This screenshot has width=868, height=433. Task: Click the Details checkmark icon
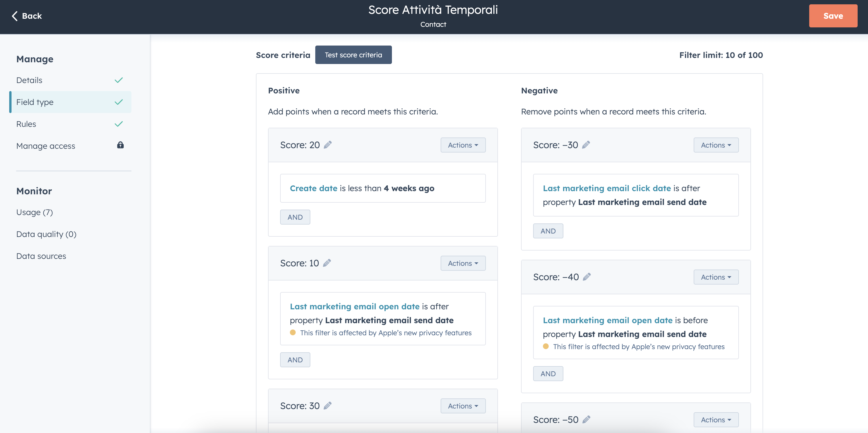coord(119,80)
